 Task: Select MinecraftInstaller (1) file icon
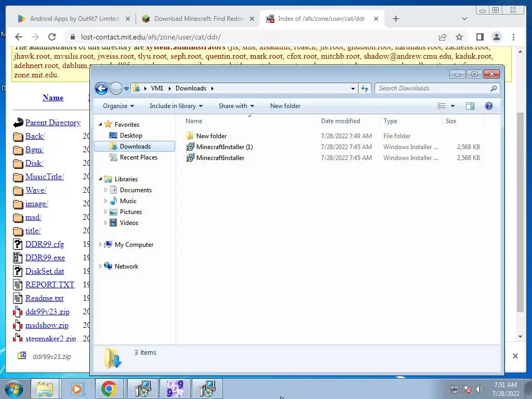point(190,147)
